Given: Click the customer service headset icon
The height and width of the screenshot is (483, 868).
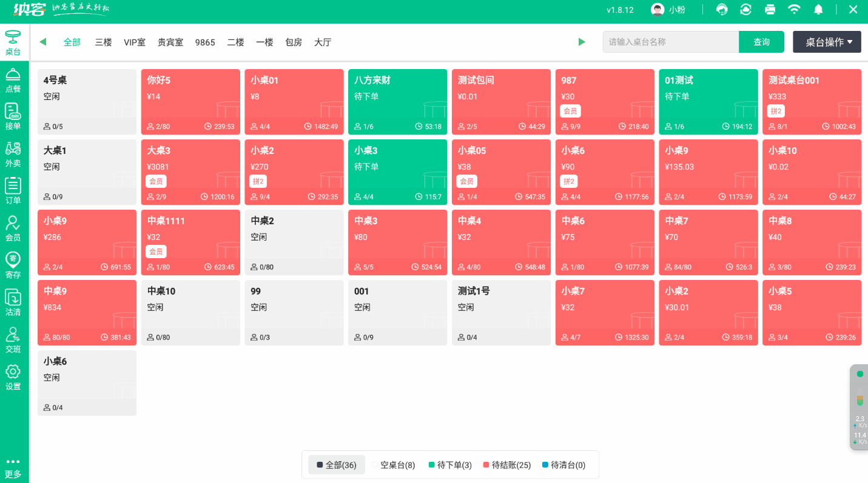Looking at the screenshot, I should tap(721, 10).
